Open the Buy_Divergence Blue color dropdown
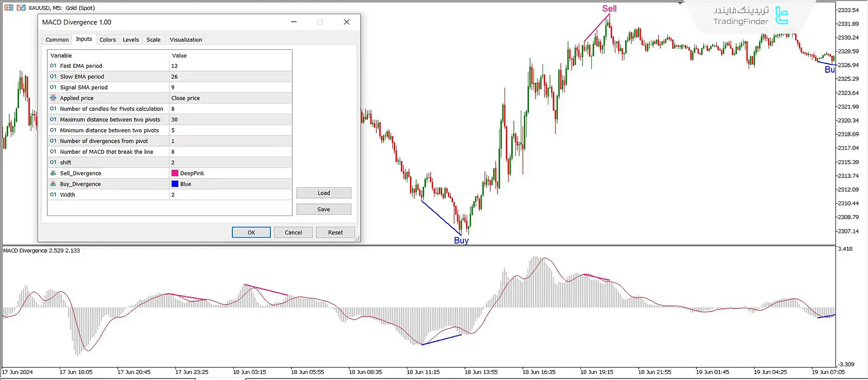This screenshot has height=380, width=868. [231, 184]
